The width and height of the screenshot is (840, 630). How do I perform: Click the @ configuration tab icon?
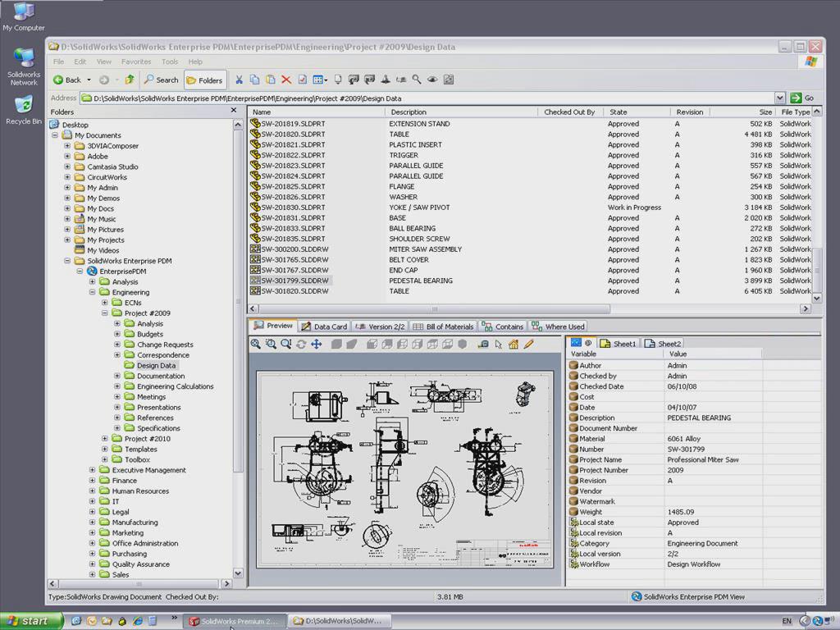(x=588, y=343)
